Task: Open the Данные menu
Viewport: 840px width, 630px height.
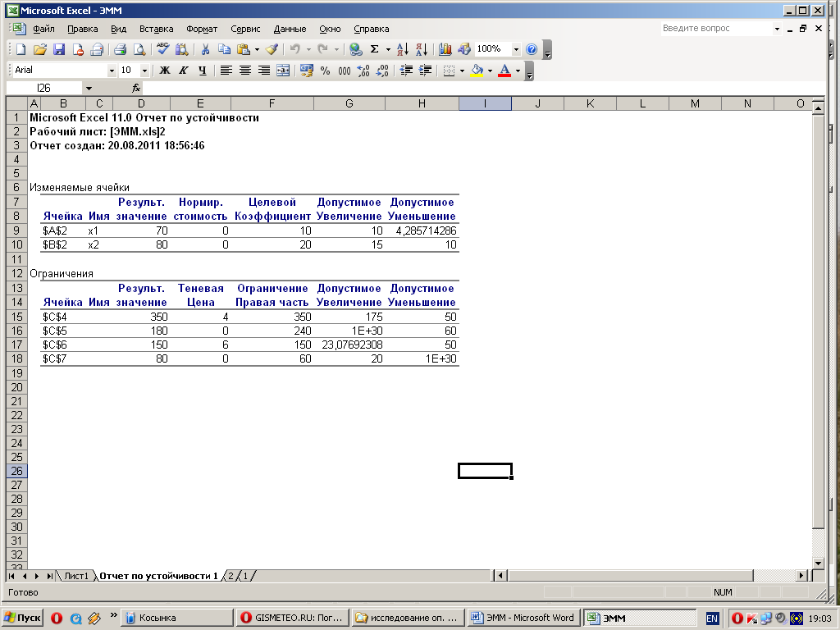Action: tap(290, 29)
